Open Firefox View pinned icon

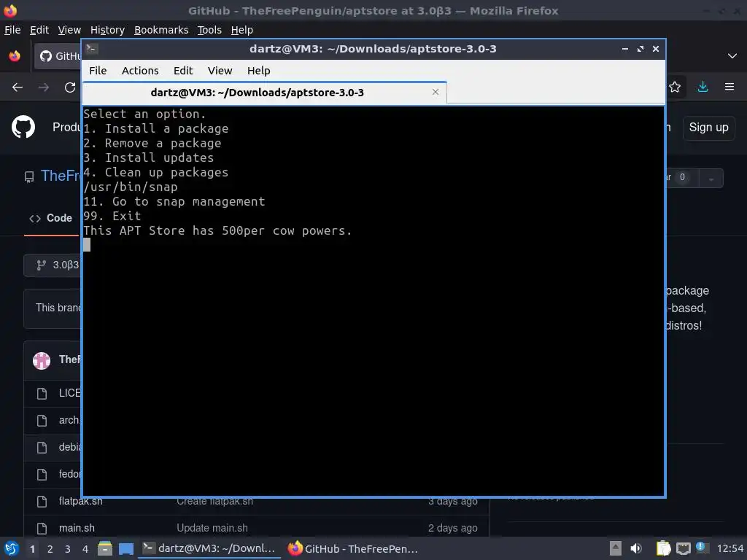[15, 56]
